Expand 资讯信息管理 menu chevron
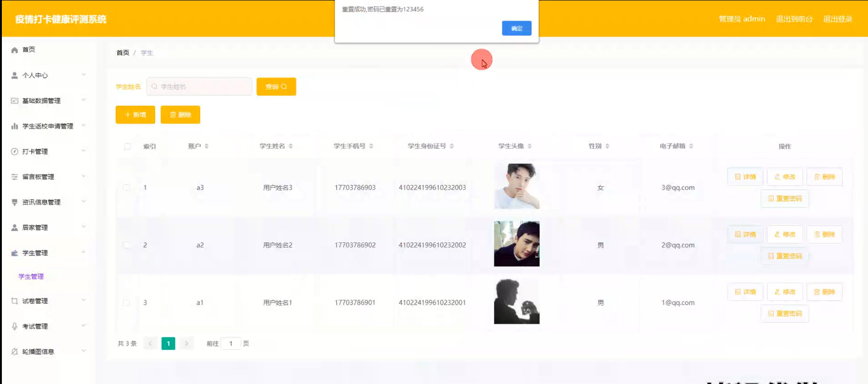Viewport: 868px width, 384px height. [x=83, y=201]
